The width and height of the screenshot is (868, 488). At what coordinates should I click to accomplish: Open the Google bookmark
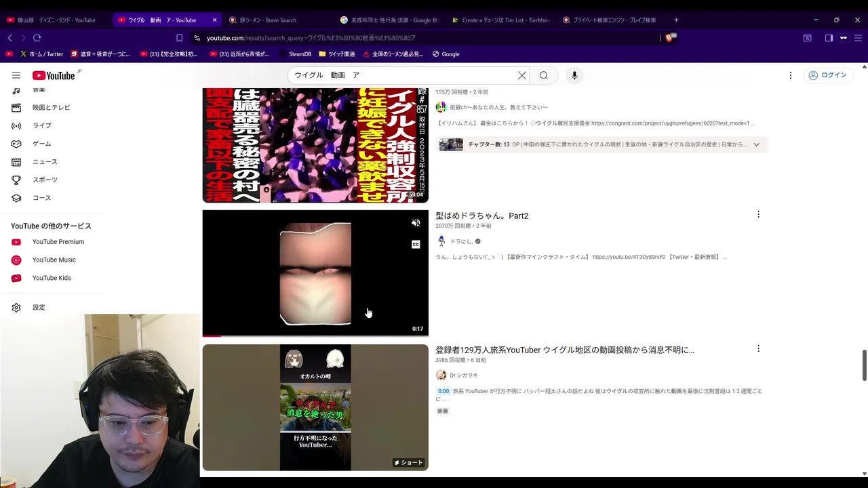(446, 54)
